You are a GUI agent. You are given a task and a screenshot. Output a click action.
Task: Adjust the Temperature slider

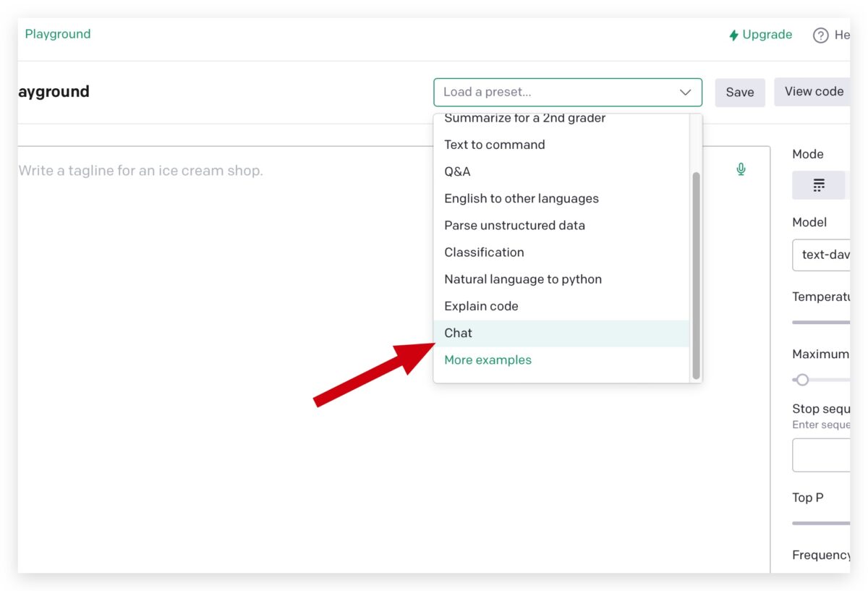point(822,323)
